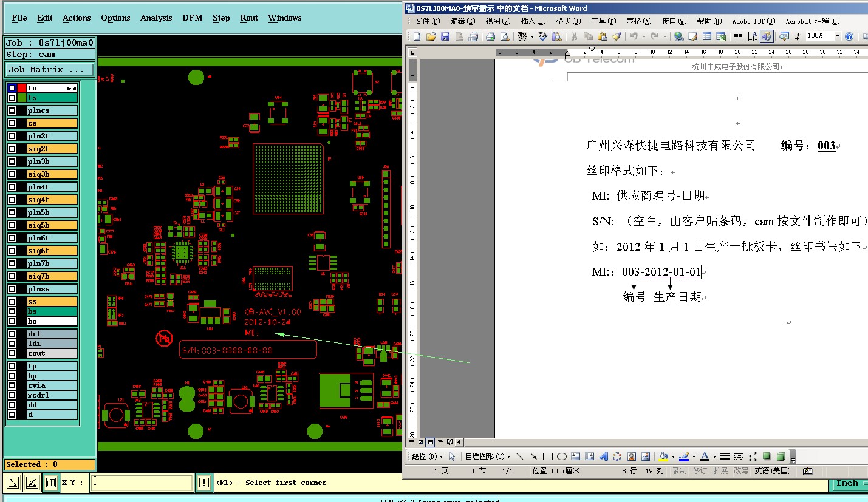Click the zoom window icon at bottom-left CAM toolbar
This screenshot has height=502, width=868.
tap(12, 483)
